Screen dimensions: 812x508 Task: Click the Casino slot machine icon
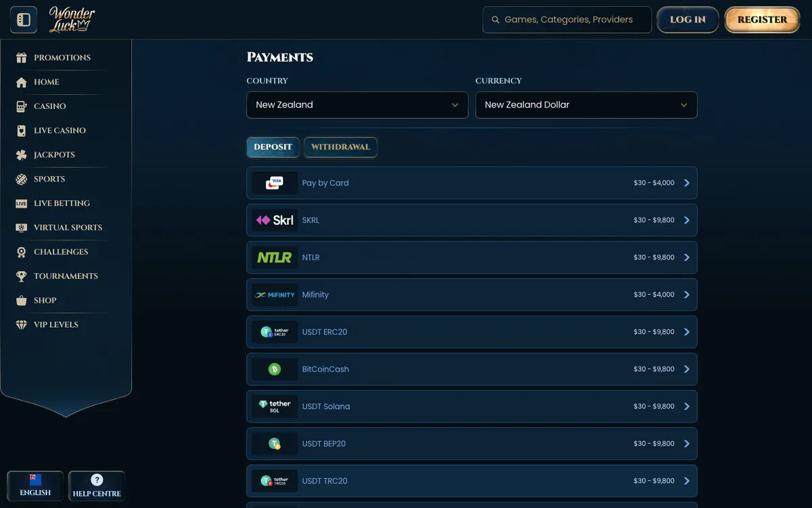22,106
